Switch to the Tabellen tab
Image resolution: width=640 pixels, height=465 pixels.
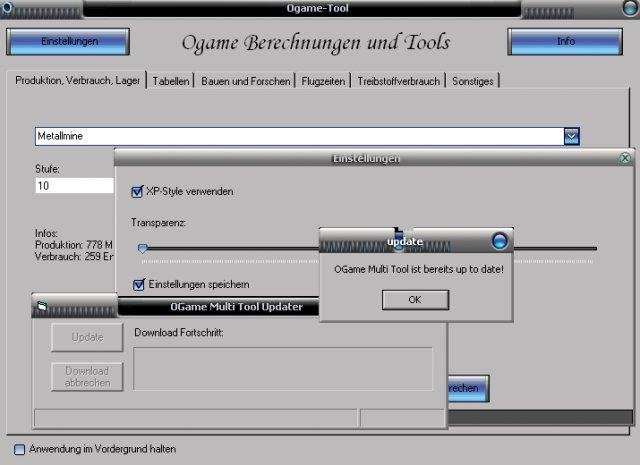point(171,81)
